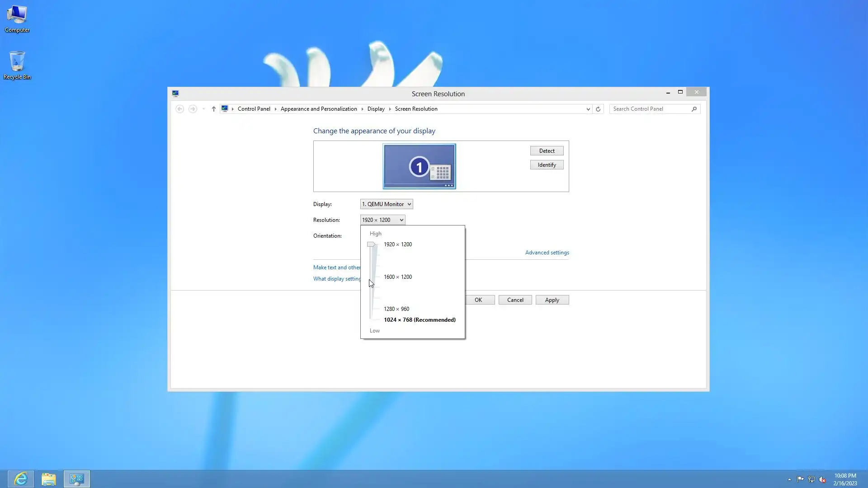Select the monitor 1 thumbnail
The width and height of the screenshot is (868, 488).
pyautogui.click(x=419, y=166)
